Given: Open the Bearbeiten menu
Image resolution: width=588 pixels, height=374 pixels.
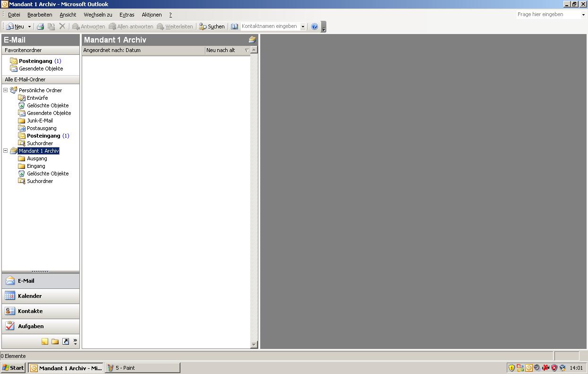Looking at the screenshot, I should 40,15.
